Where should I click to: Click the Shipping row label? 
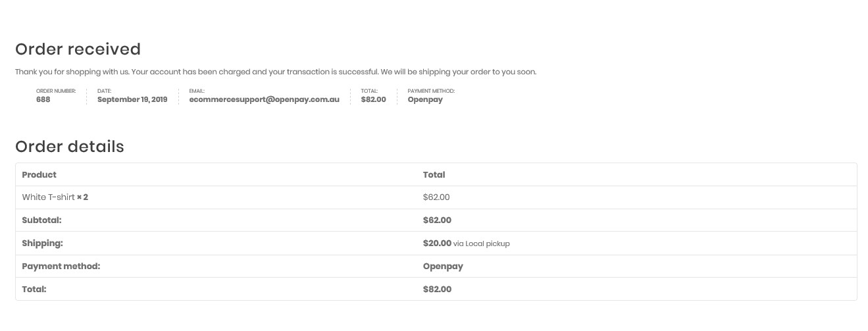pyautogui.click(x=42, y=243)
